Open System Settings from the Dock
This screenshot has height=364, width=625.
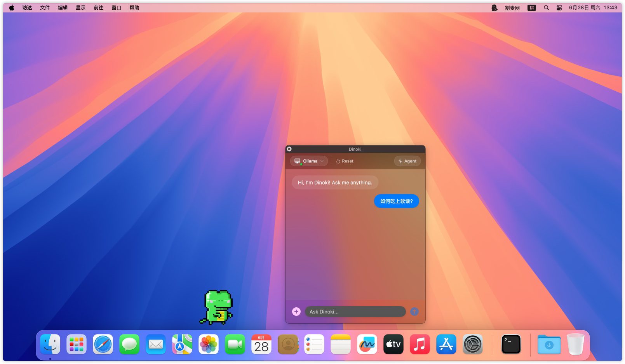(x=473, y=344)
